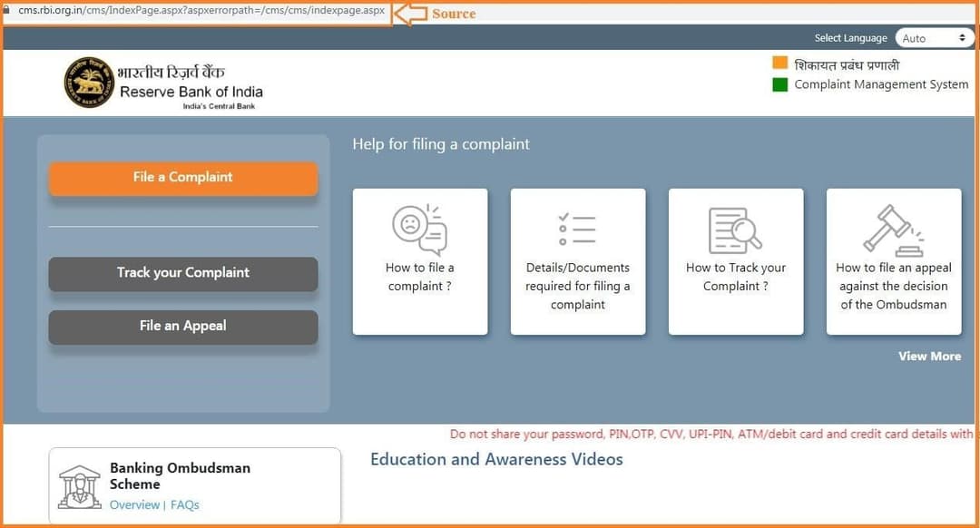
Task: Click the "India's Central Bank" tagline
Action: (x=219, y=106)
